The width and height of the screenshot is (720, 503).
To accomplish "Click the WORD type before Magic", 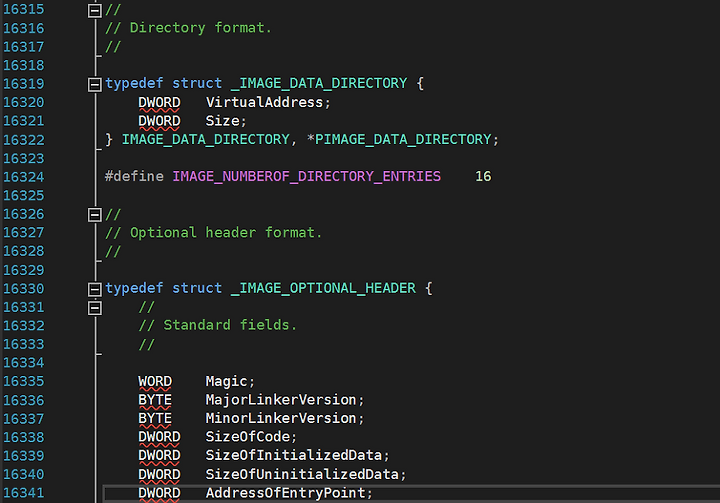I will 155,381.
